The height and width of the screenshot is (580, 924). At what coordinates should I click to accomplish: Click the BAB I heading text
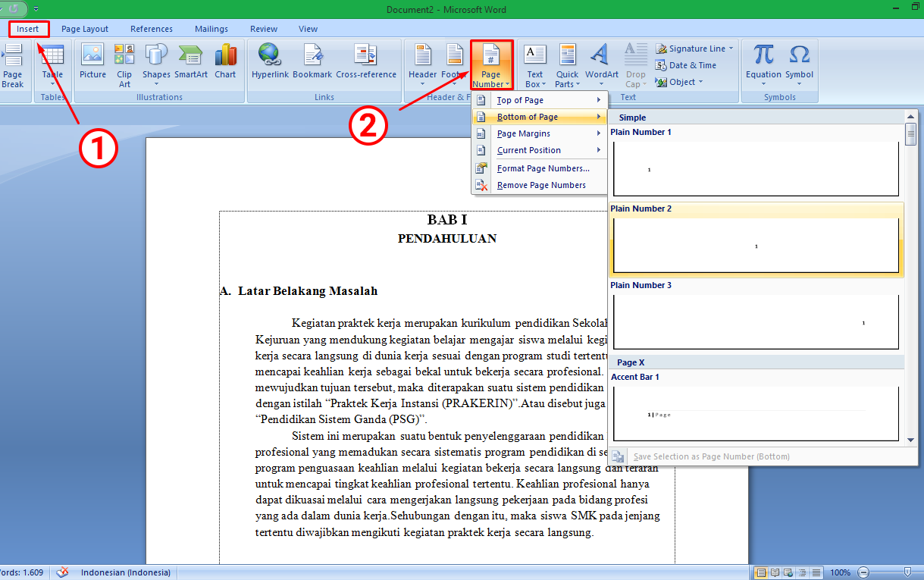click(447, 220)
